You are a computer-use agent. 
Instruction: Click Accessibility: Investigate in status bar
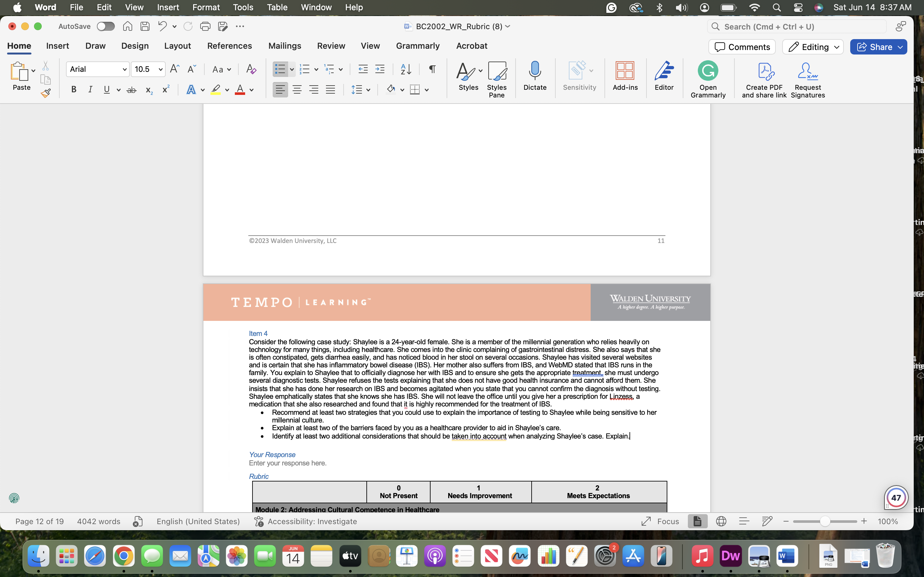pos(312,521)
